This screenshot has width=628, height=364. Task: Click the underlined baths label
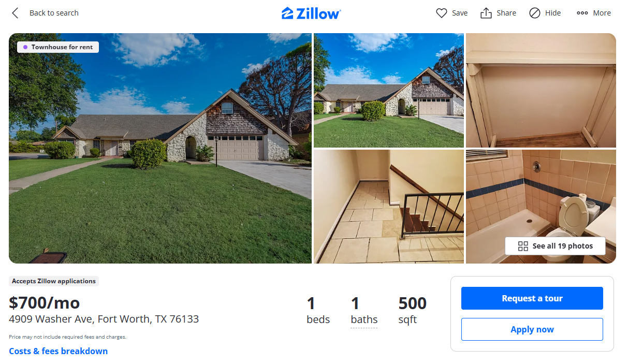coord(364,319)
